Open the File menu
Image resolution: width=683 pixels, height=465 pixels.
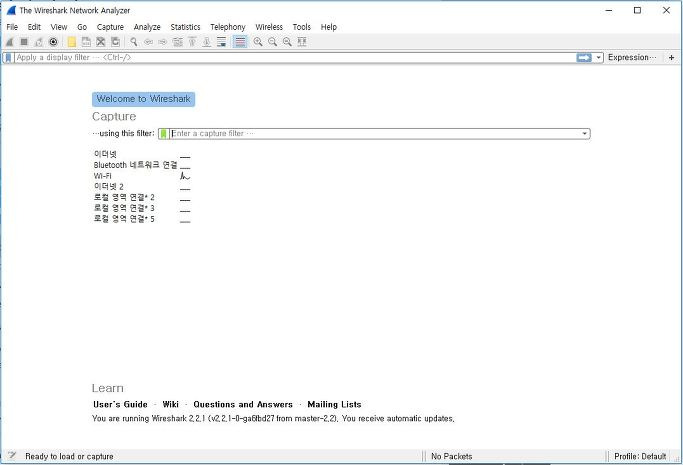12,27
